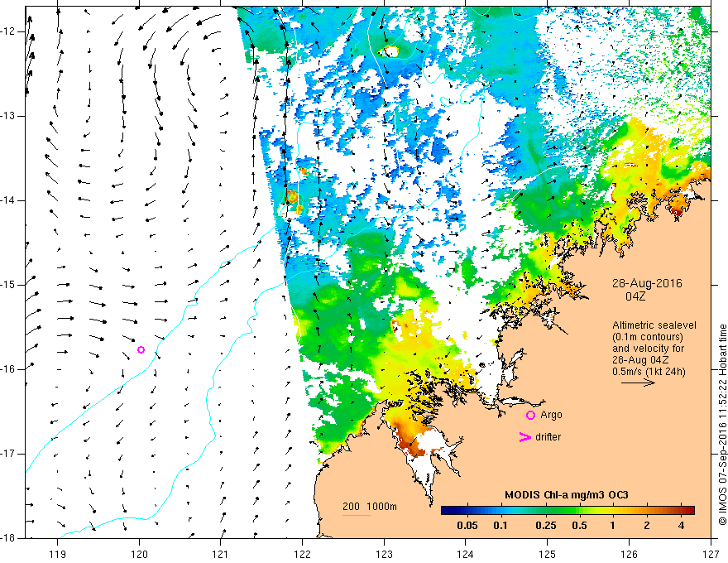Click the colorbar tick label '0.5'
This screenshot has width=728, height=563.
click(579, 526)
